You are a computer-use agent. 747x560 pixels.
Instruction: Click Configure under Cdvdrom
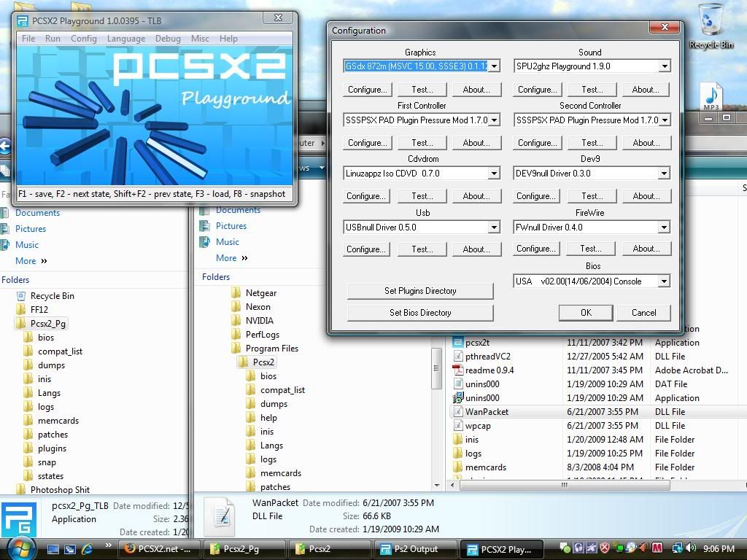tap(366, 196)
